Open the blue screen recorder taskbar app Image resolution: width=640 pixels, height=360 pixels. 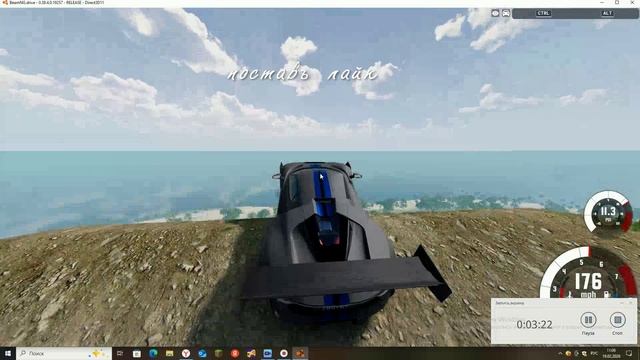[267, 353]
